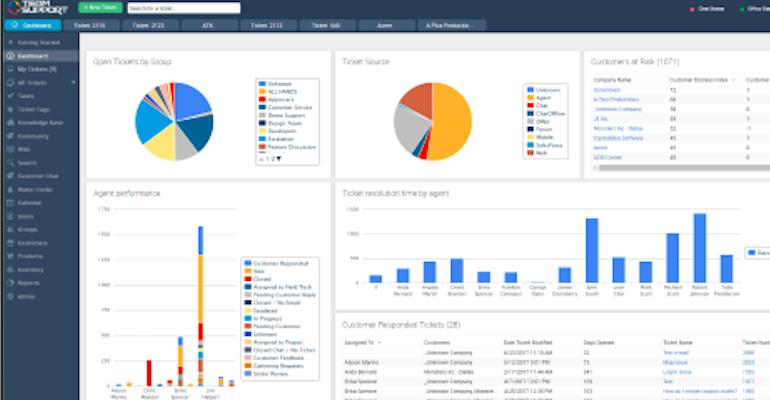The width and height of the screenshot is (770, 400).
Task: Open the Assigned To column sort arrow
Action: point(380,343)
